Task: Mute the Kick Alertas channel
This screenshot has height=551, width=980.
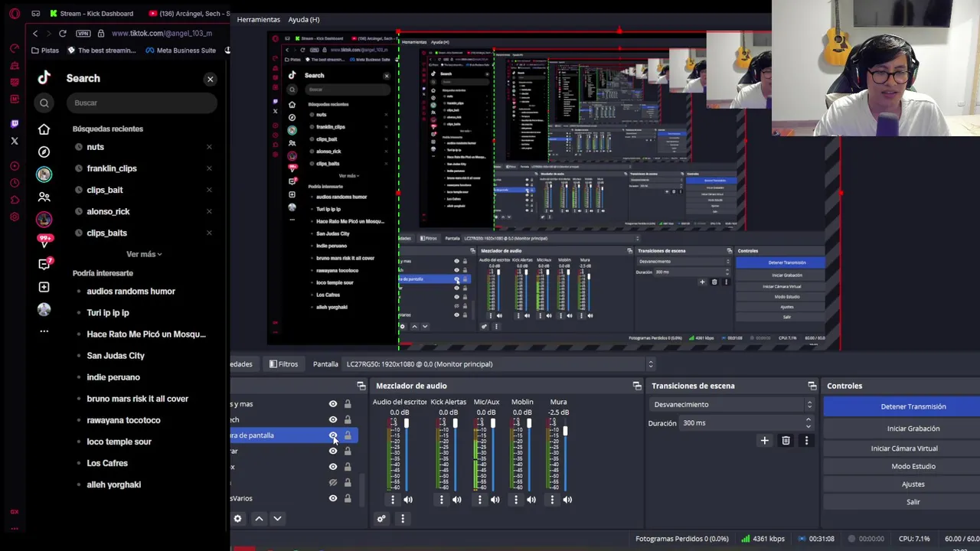Action: point(457,500)
